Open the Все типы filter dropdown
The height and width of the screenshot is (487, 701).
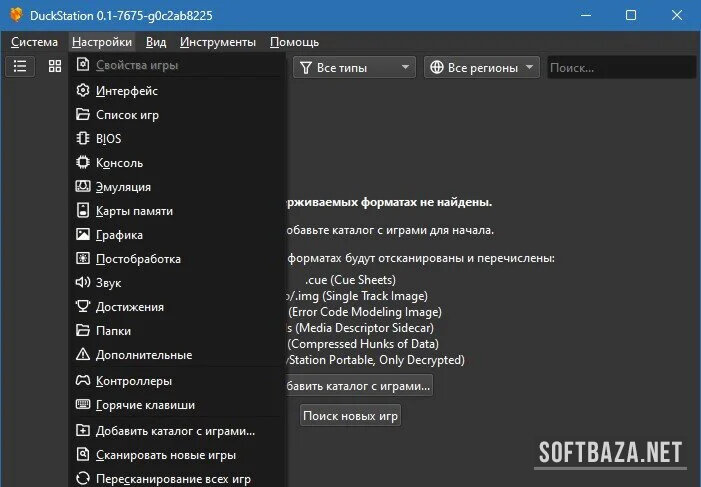point(355,68)
